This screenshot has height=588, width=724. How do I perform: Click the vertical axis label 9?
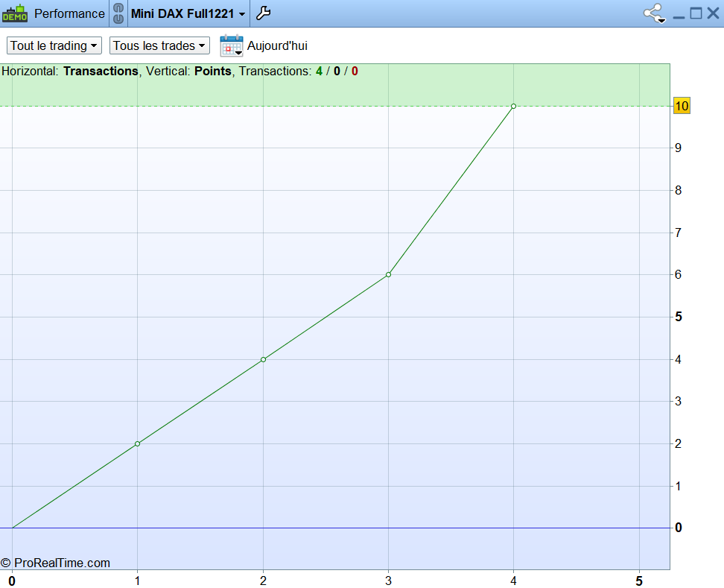click(678, 148)
